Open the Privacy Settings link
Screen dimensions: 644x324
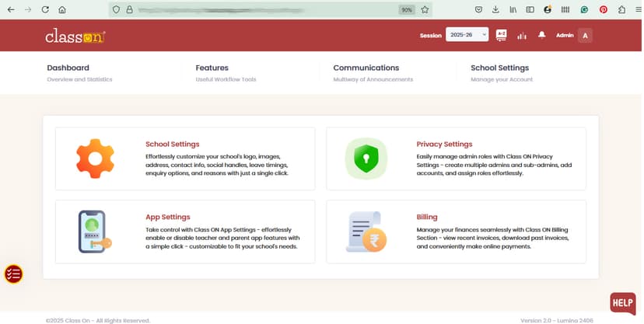[x=444, y=144]
